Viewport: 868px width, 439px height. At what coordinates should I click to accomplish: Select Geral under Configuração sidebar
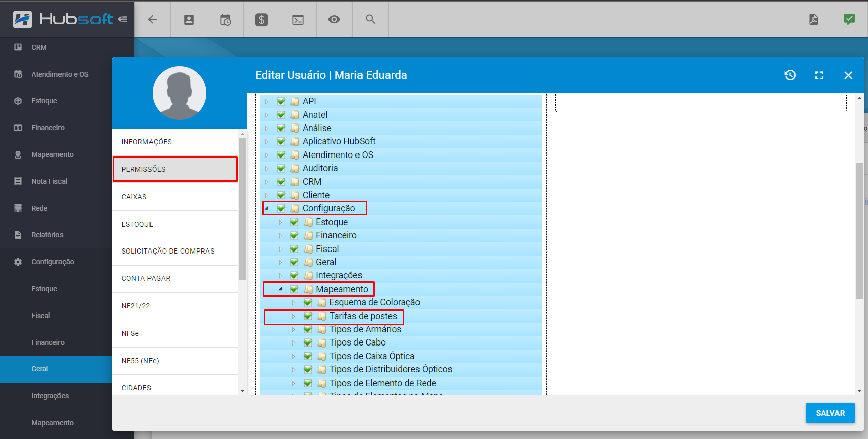56,369
